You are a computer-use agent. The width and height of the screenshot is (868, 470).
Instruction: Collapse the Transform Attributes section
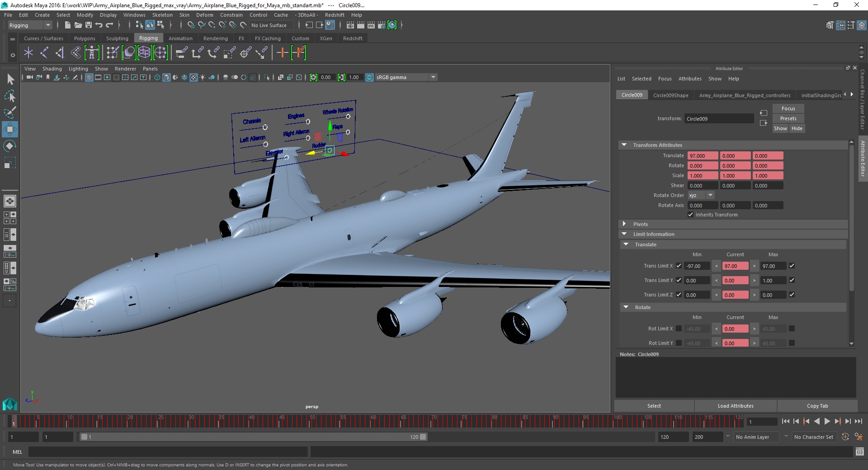click(624, 145)
